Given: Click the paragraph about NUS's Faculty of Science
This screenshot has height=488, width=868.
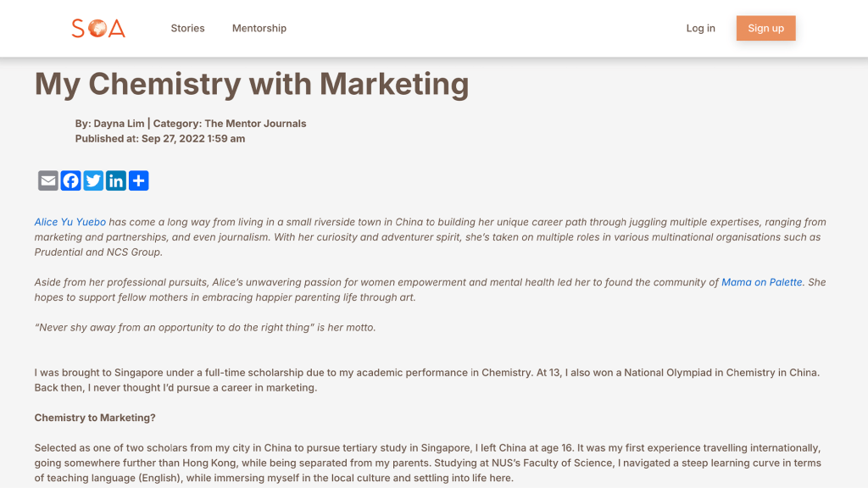Looking at the screenshot, I should [x=426, y=463].
